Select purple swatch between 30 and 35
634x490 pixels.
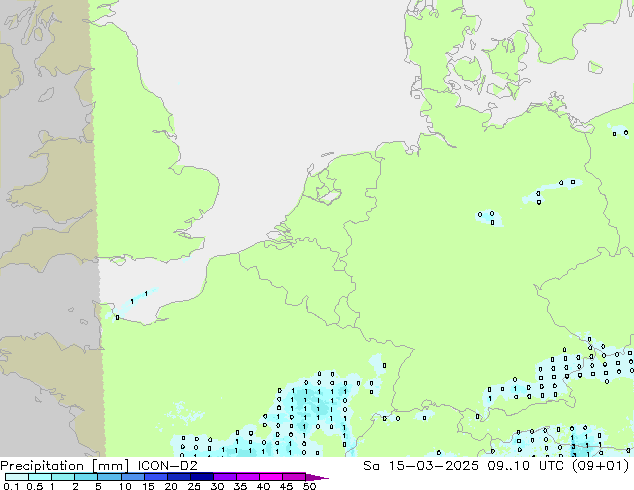click(225, 477)
